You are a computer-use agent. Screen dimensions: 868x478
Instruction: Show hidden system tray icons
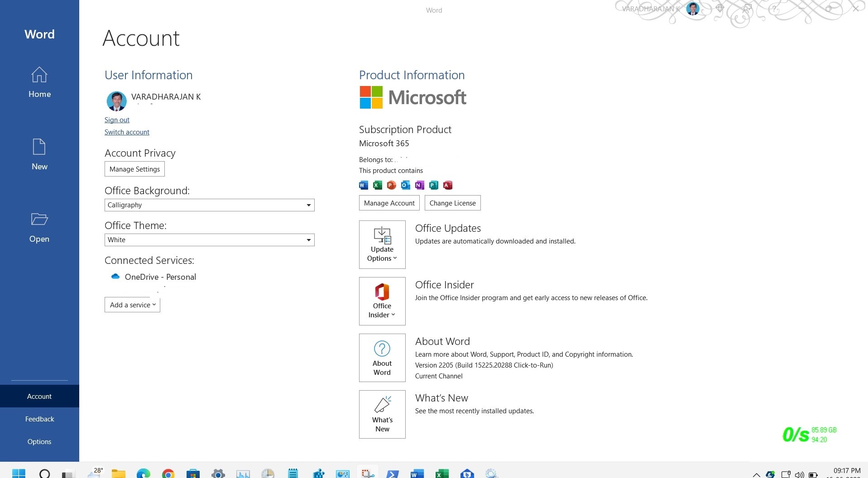pyautogui.click(x=756, y=474)
